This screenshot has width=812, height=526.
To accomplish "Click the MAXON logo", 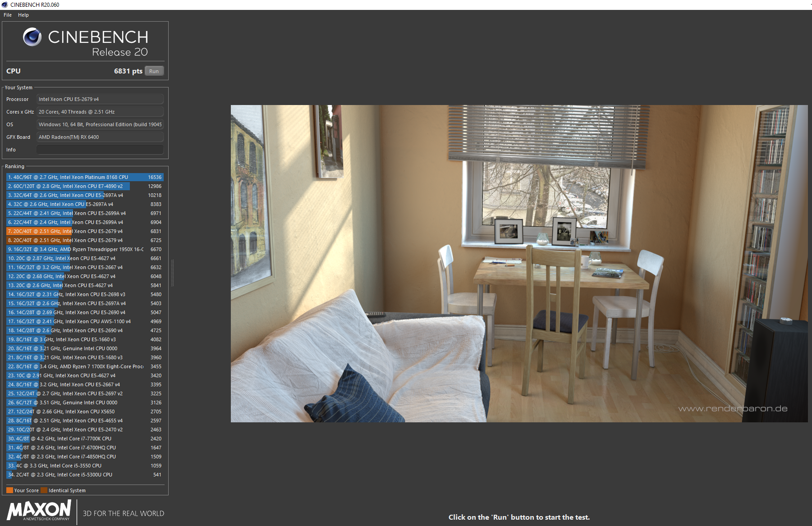I will pos(39,511).
